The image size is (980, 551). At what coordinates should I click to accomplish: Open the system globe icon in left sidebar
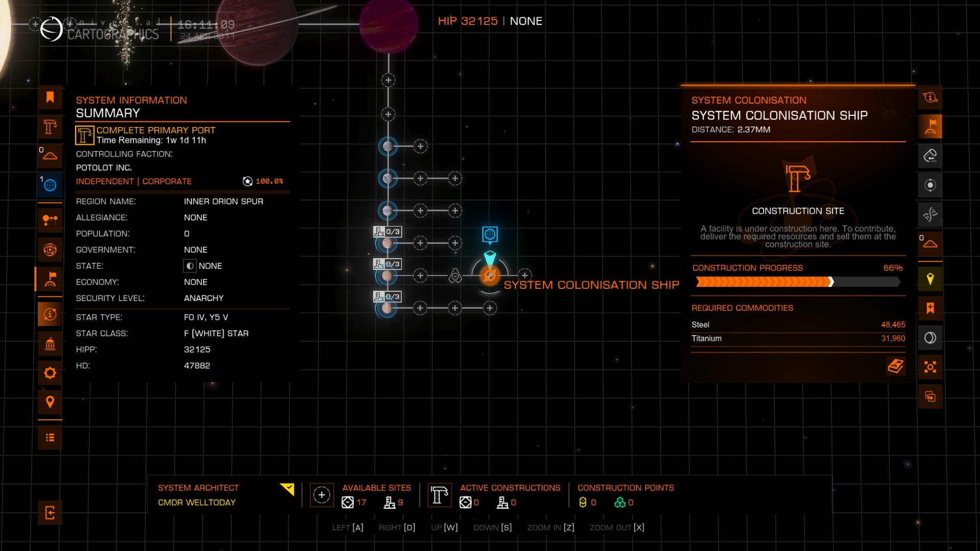click(50, 249)
